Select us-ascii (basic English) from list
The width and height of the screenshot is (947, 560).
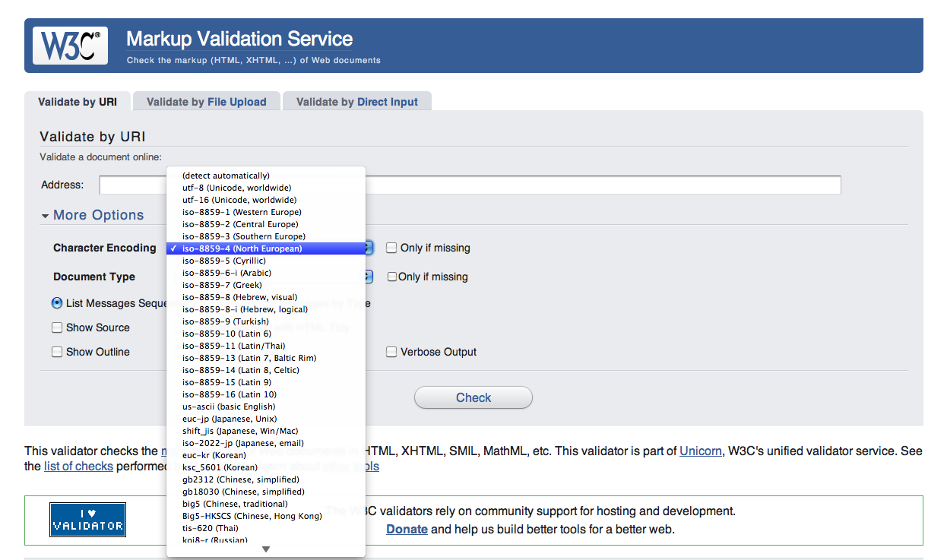click(229, 407)
